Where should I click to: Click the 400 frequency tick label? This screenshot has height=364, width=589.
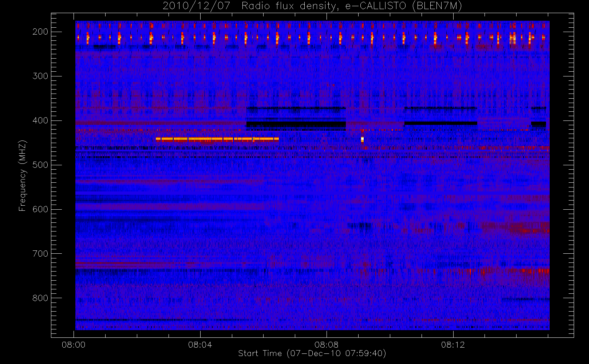click(x=40, y=120)
